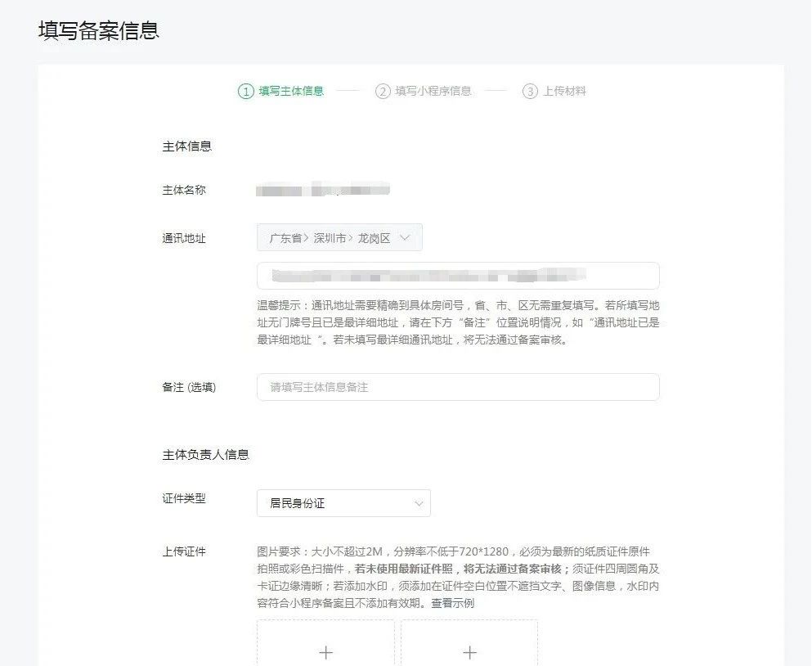812x666 pixels.
Task: Click the 请填写主体信息备注 remarks field
Action: click(458, 387)
